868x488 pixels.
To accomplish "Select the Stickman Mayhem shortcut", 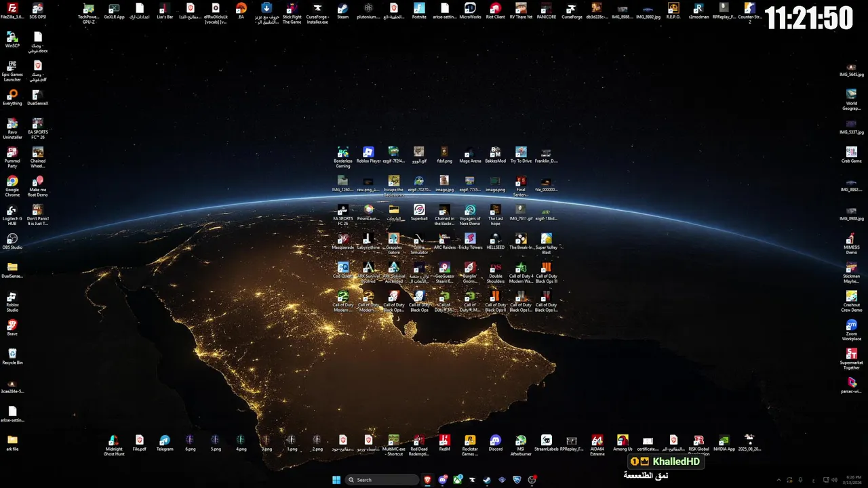I will [x=852, y=272].
